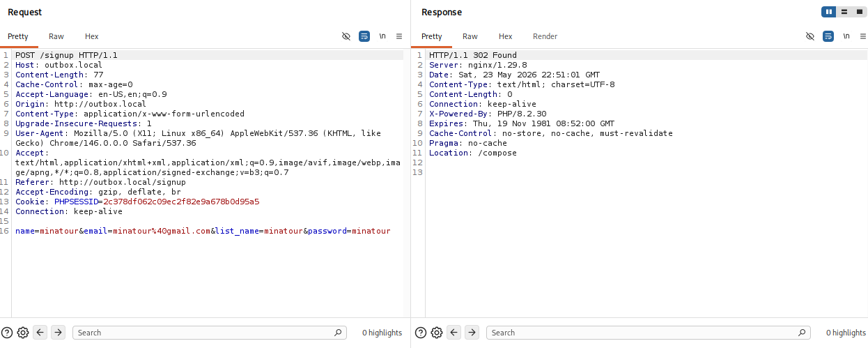Click the Response 'Expires' header line

coord(522,123)
